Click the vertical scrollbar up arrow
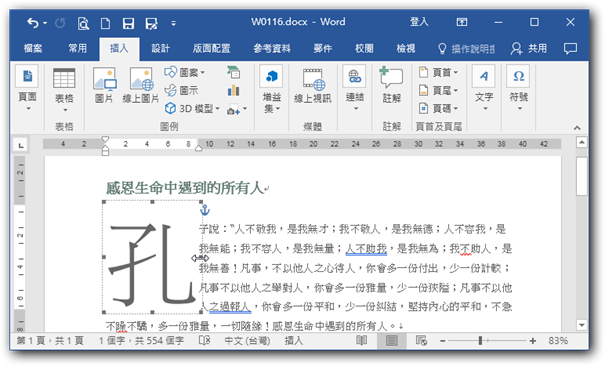605x366 pixels. pyautogui.click(x=581, y=143)
